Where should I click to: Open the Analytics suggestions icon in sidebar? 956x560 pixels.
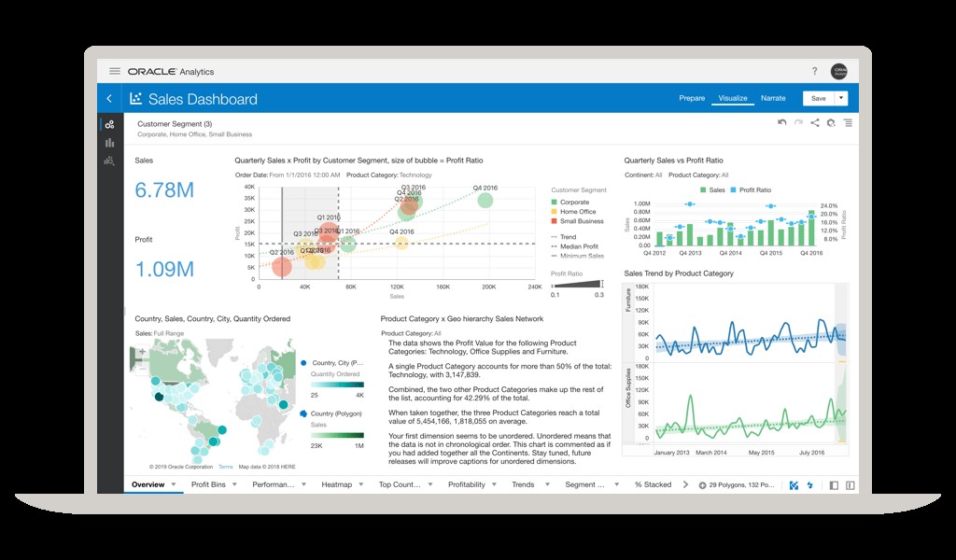(x=110, y=161)
